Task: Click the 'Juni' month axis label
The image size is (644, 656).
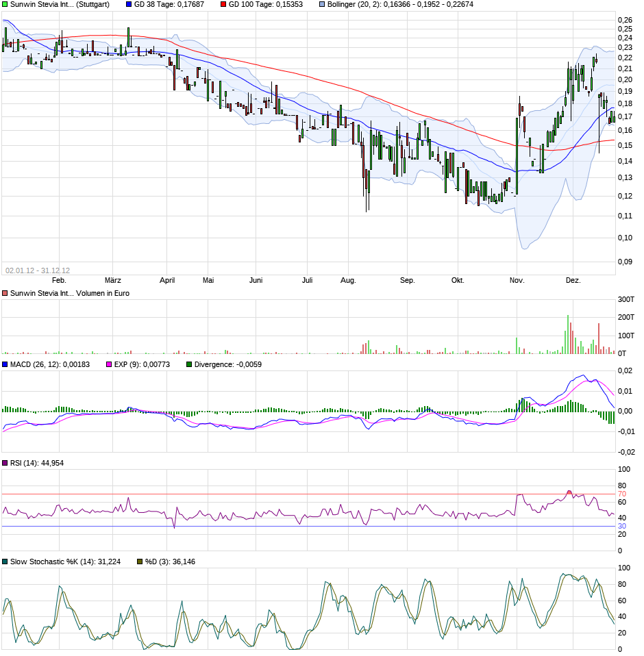Action: tap(256, 280)
